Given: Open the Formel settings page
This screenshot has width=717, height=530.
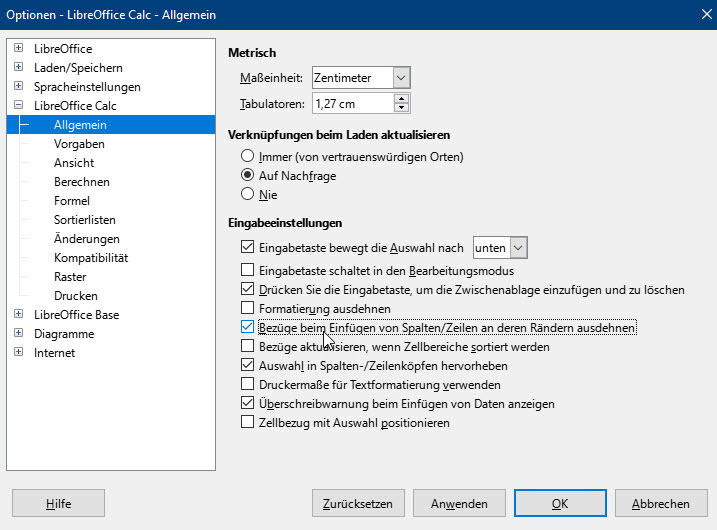Looking at the screenshot, I should click(72, 201).
